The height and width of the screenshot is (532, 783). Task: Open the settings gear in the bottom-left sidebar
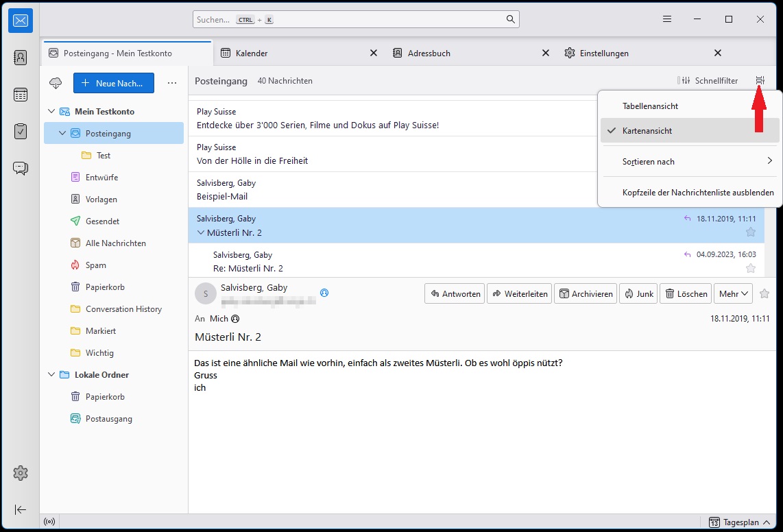(x=21, y=472)
